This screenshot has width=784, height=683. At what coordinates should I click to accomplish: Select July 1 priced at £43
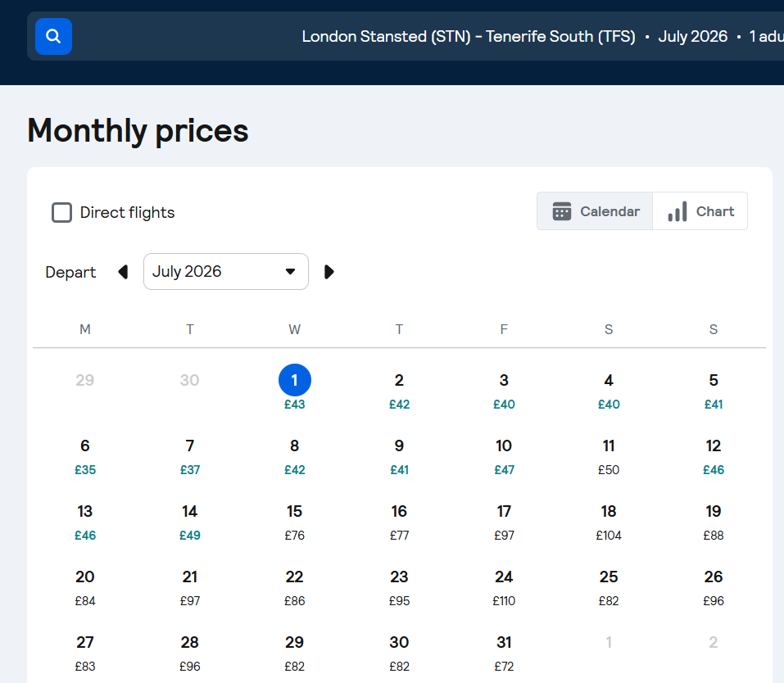(x=295, y=388)
